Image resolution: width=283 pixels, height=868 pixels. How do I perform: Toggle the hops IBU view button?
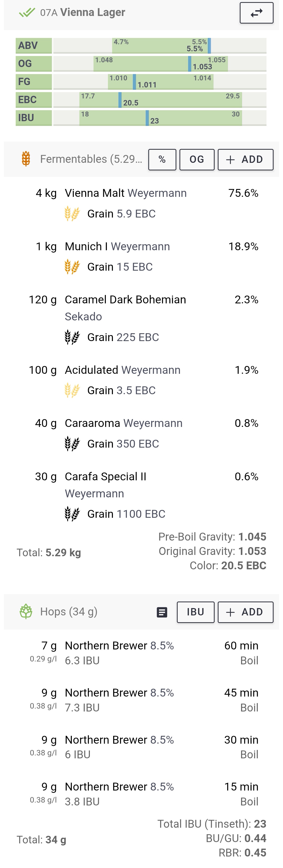(x=196, y=612)
